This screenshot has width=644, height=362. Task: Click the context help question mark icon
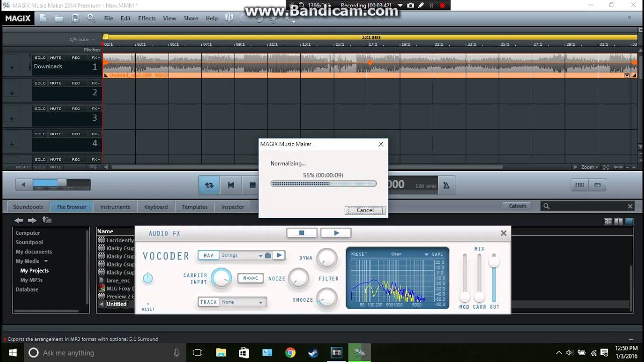point(229,18)
